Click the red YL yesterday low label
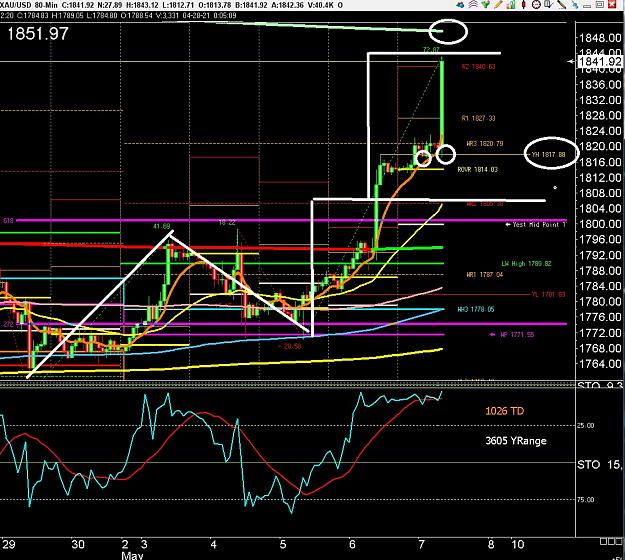625x560 pixels. [548, 295]
